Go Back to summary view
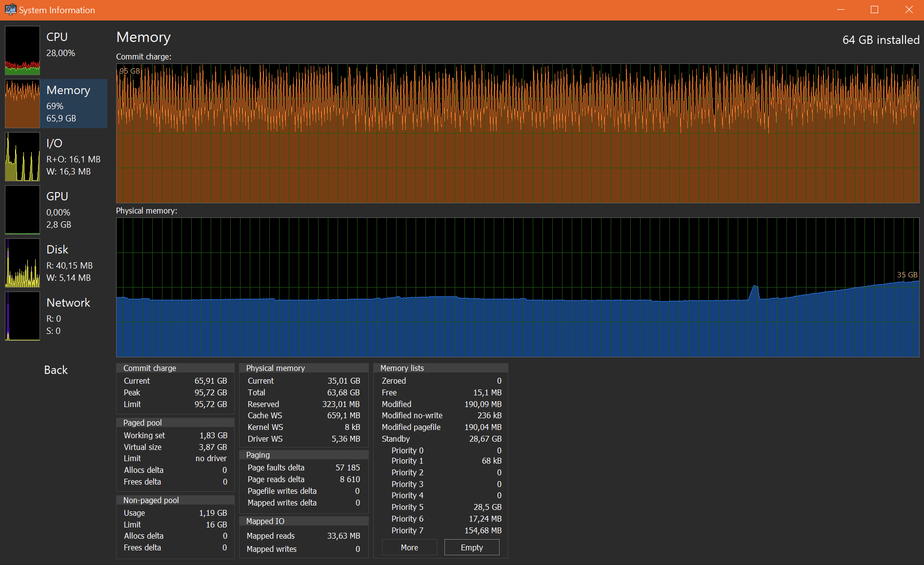 pyautogui.click(x=56, y=370)
